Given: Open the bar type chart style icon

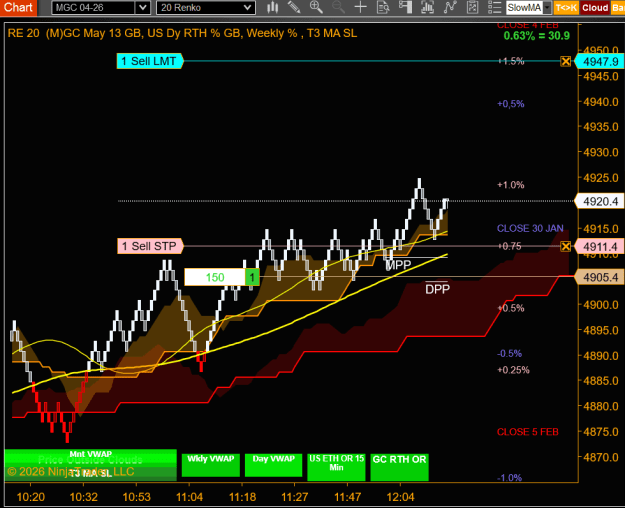Looking at the screenshot, I should [273, 7].
